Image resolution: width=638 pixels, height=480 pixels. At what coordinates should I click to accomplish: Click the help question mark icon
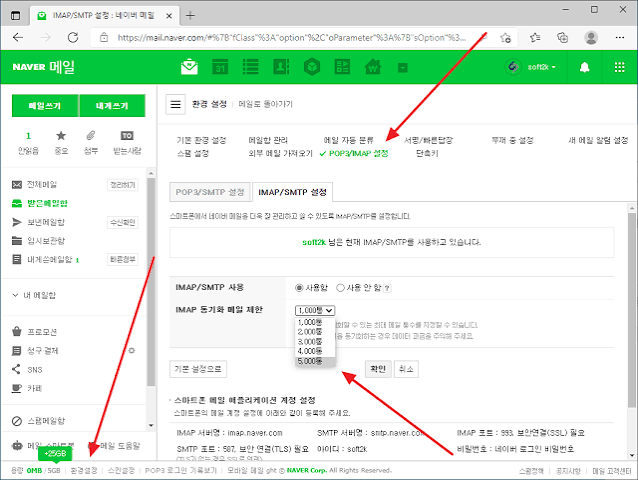387,288
